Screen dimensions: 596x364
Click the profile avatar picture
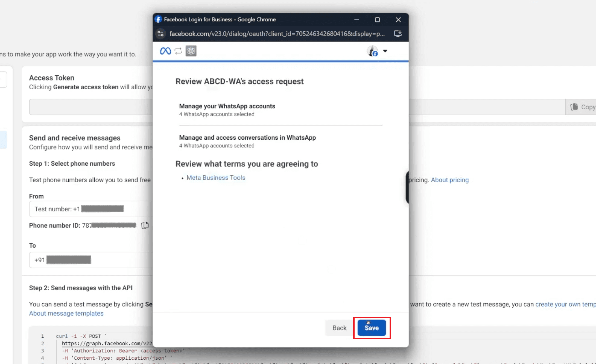point(372,51)
